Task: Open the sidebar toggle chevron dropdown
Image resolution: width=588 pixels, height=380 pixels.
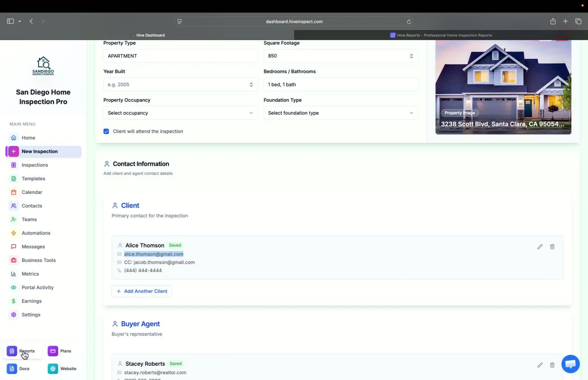Action: point(20,21)
